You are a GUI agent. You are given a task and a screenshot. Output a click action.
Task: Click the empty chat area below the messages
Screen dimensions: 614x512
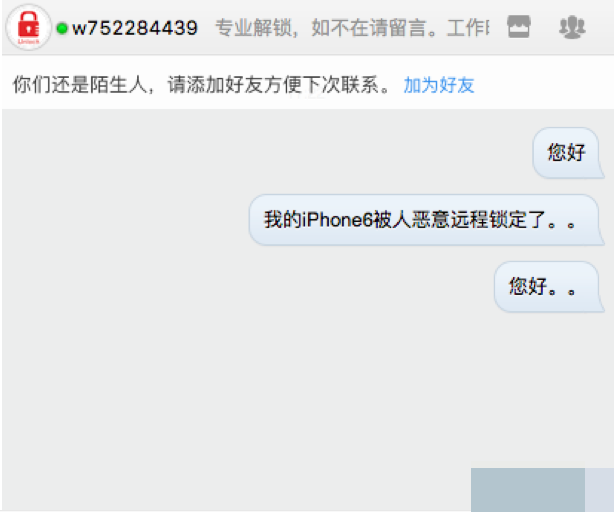[235, 391]
